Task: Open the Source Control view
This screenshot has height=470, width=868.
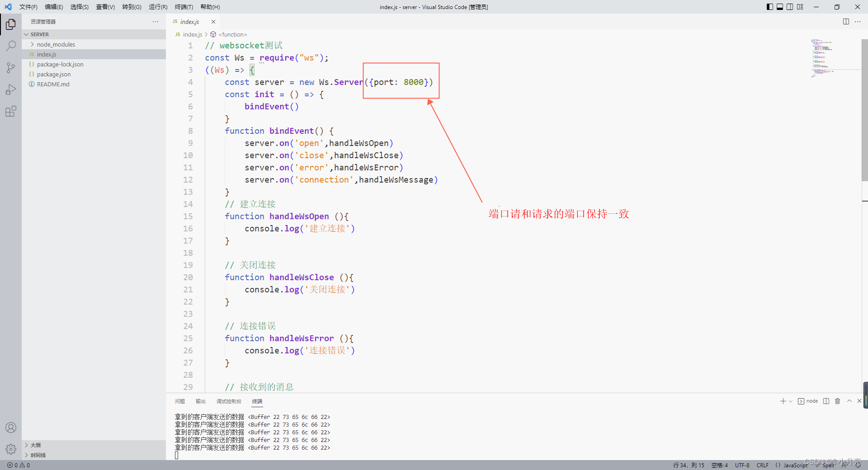Action: [11, 68]
